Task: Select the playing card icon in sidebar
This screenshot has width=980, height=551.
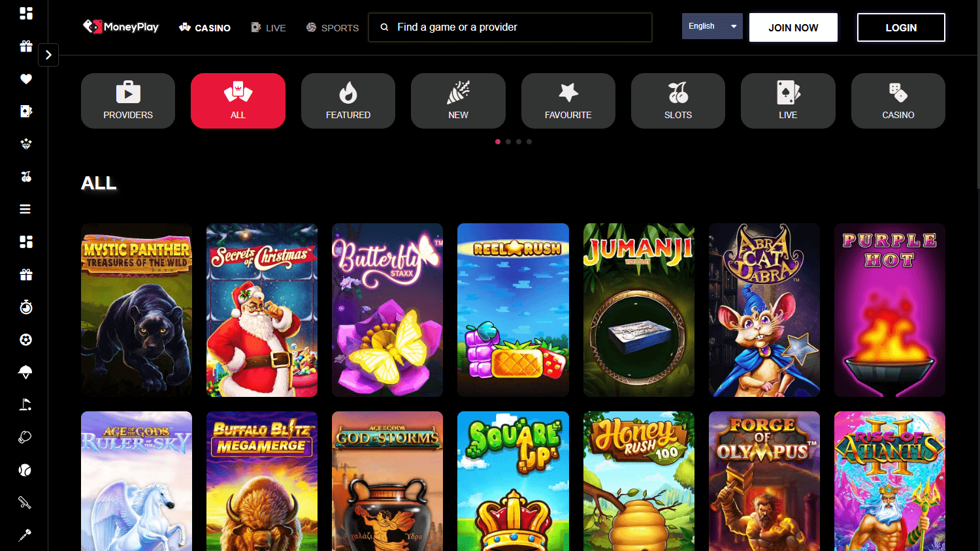Action: [25, 111]
